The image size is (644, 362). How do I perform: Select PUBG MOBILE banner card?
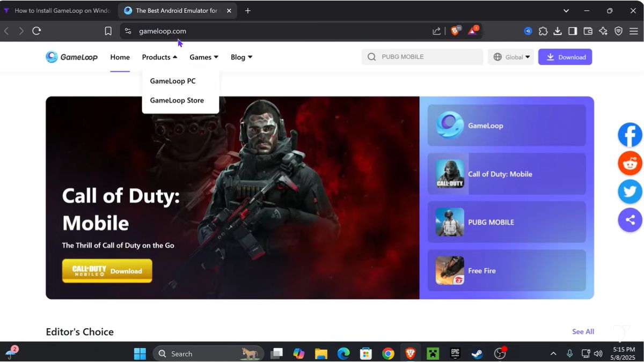(507, 222)
